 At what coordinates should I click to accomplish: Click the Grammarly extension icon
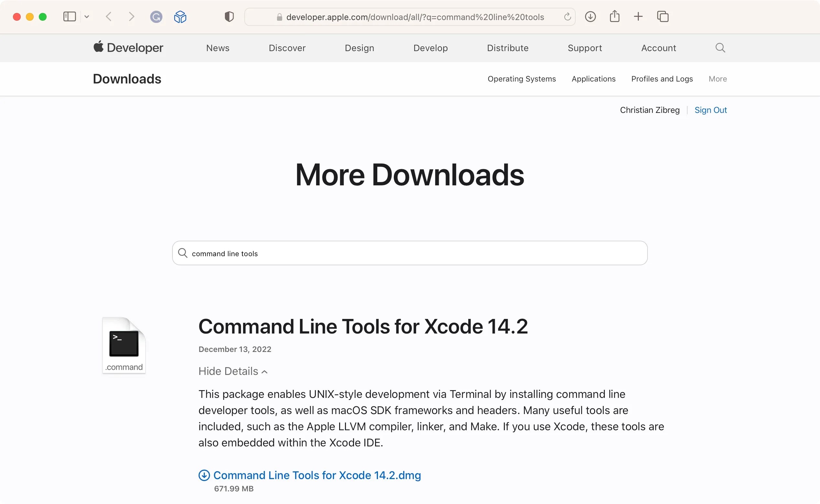(156, 17)
